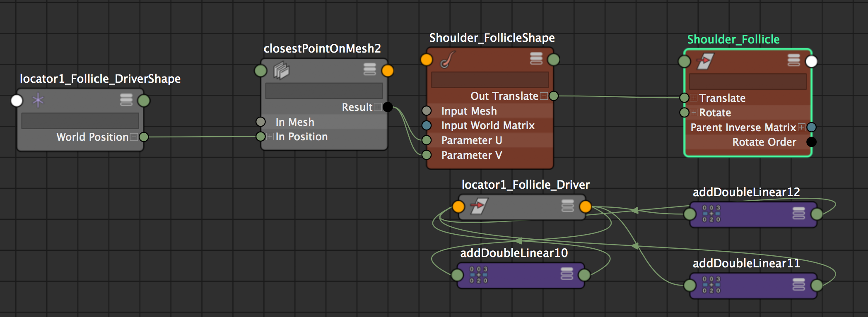Screen dimensions: 868x317
Task: Toggle view mode bars on addDoubleLinear10
Action: 567,274
